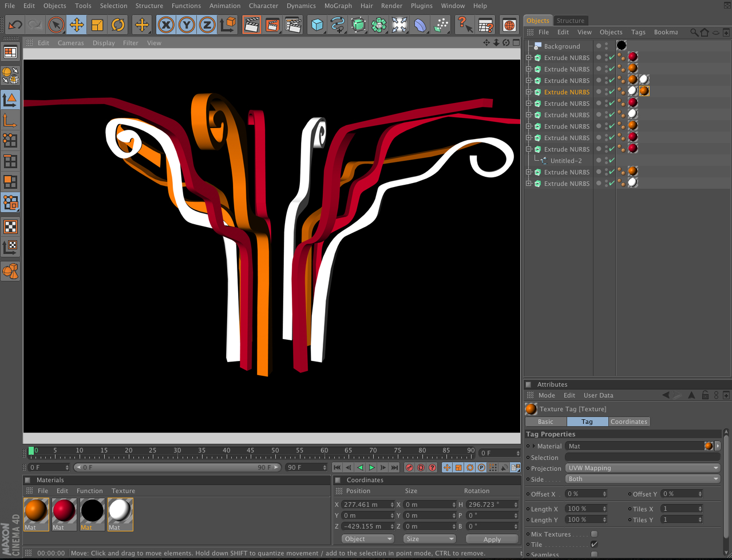Image resolution: width=732 pixels, height=560 pixels.
Task: Click the context help question mark cursor
Action: tap(464, 25)
